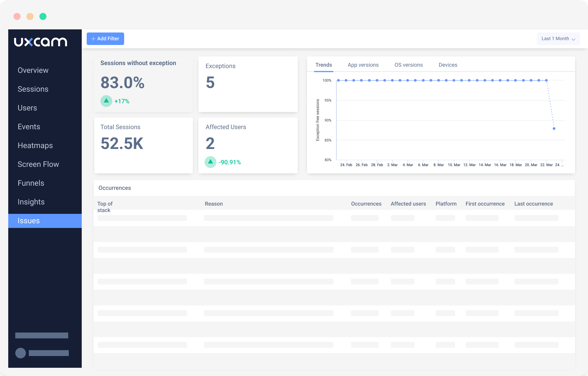This screenshot has width=588, height=376.
Task: Sort by Last occurrence column header
Action: (533, 204)
